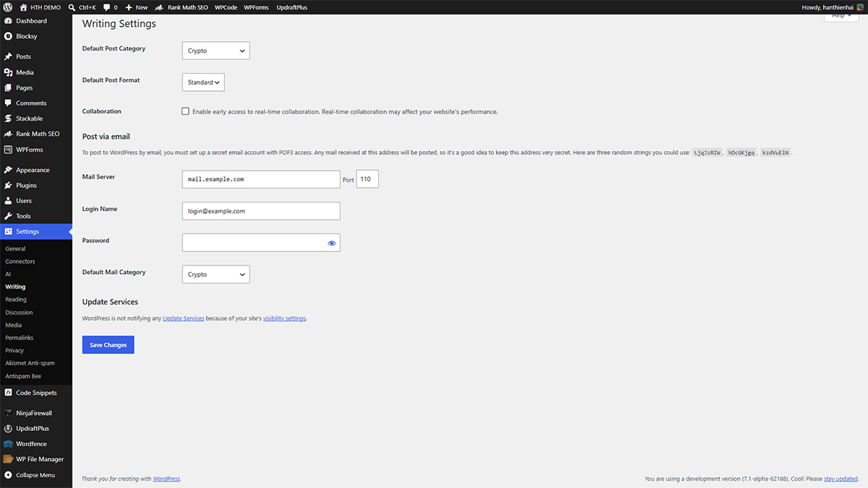The width and height of the screenshot is (868, 488).
Task: Click the Media sidebar icon
Action: 8,72
